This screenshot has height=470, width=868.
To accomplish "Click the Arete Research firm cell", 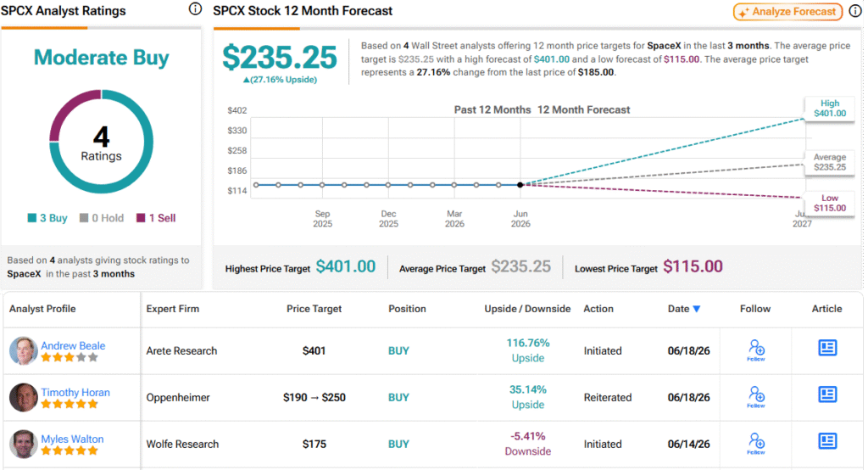I will point(181,351).
